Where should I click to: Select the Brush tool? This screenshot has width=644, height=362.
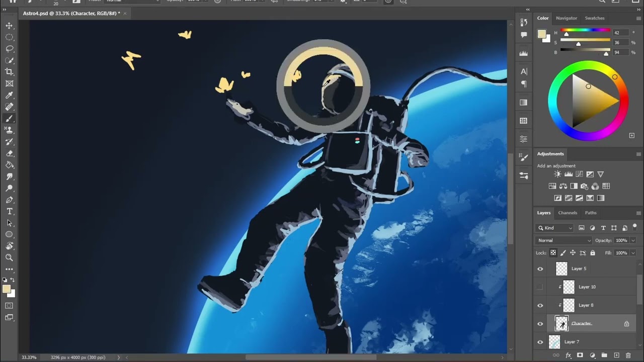pos(9,119)
